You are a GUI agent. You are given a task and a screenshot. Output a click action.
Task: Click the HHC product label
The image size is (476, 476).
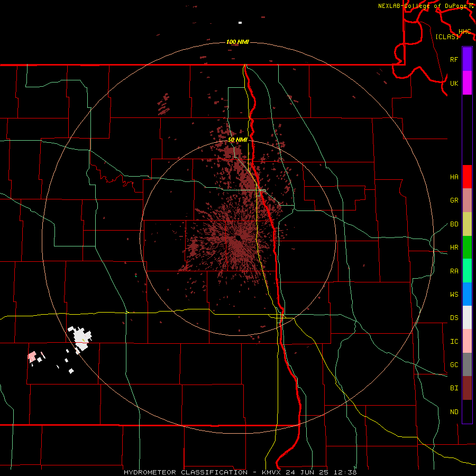pos(464,32)
